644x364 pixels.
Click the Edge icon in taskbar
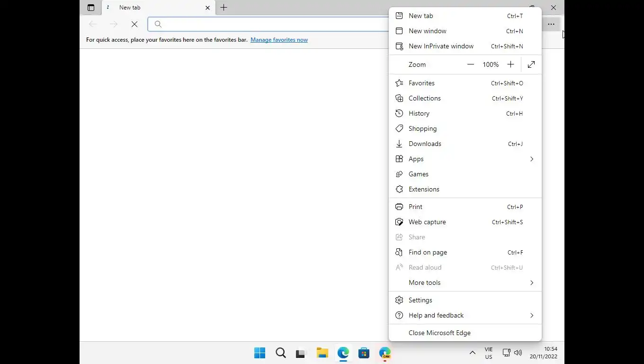click(x=343, y=353)
